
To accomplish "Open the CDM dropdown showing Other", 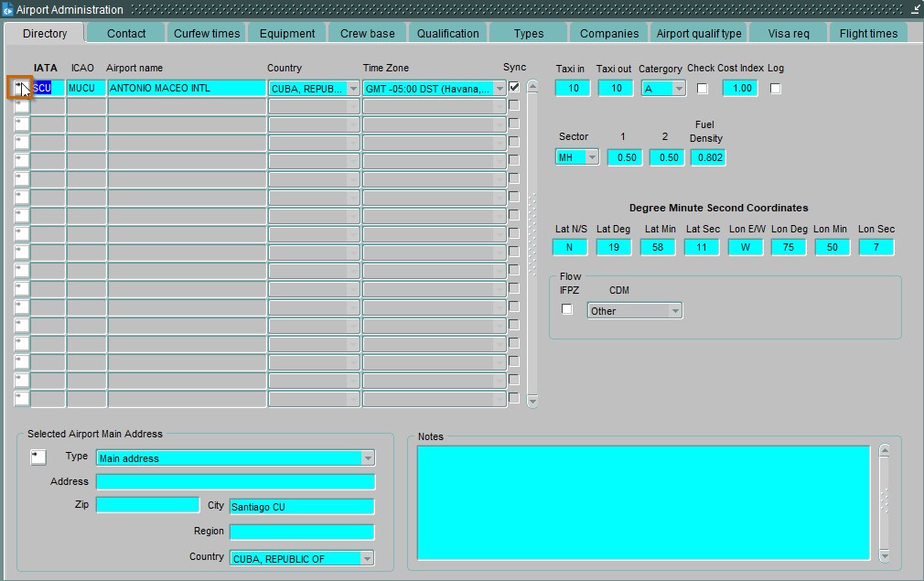I will pos(675,311).
